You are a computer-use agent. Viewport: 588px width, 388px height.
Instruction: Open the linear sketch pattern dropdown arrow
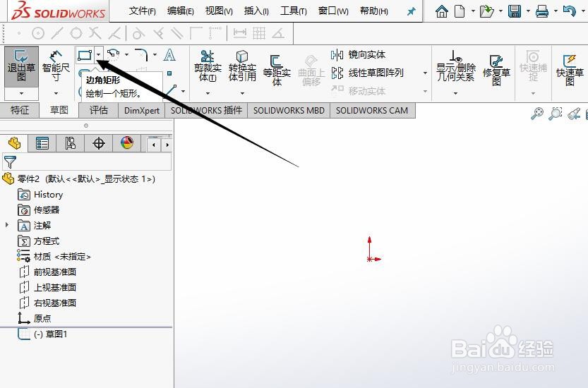click(425, 73)
